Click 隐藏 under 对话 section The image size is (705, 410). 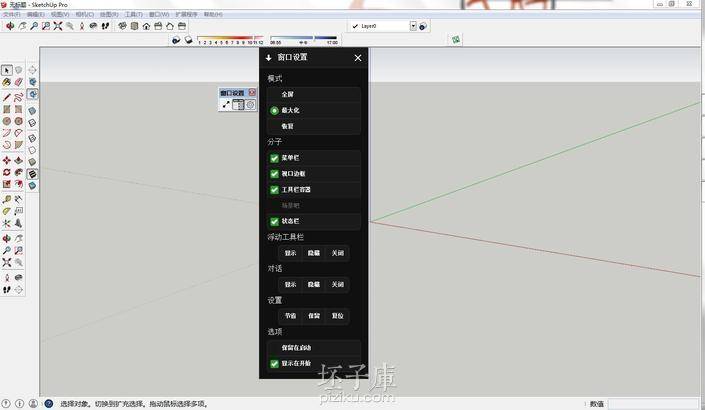click(x=314, y=285)
